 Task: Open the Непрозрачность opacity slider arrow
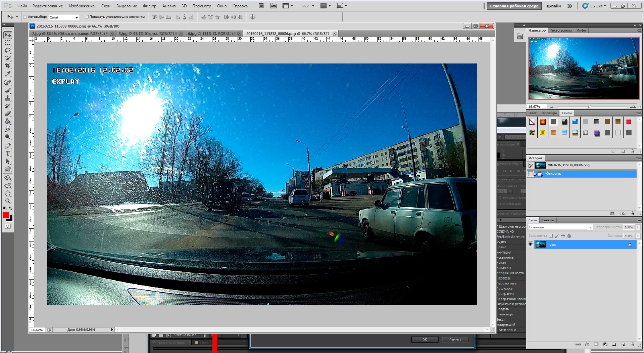(x=638, y=227)
